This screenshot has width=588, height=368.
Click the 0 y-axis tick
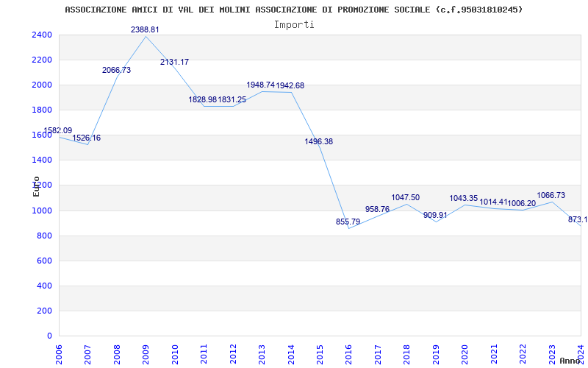49,336
